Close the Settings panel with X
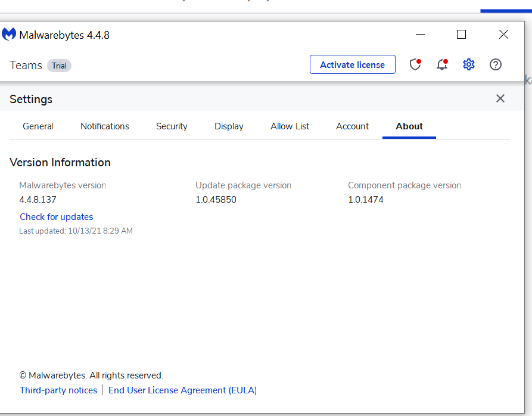The image size is (532, 416). 500,98
